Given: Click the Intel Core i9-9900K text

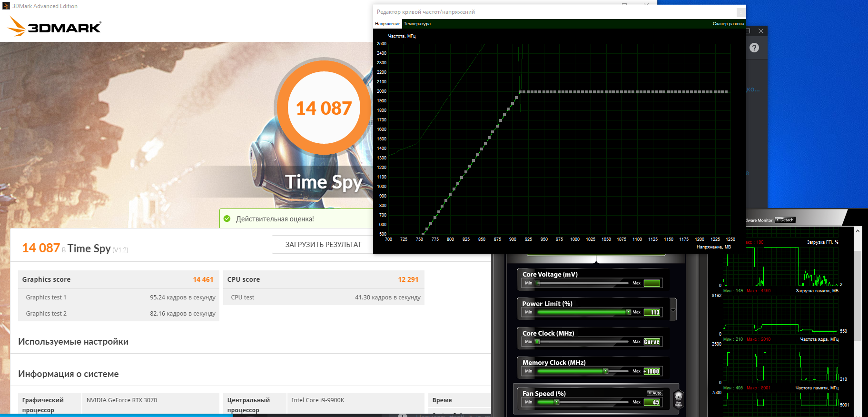Looking at the screenshot, I should (318, 400).
